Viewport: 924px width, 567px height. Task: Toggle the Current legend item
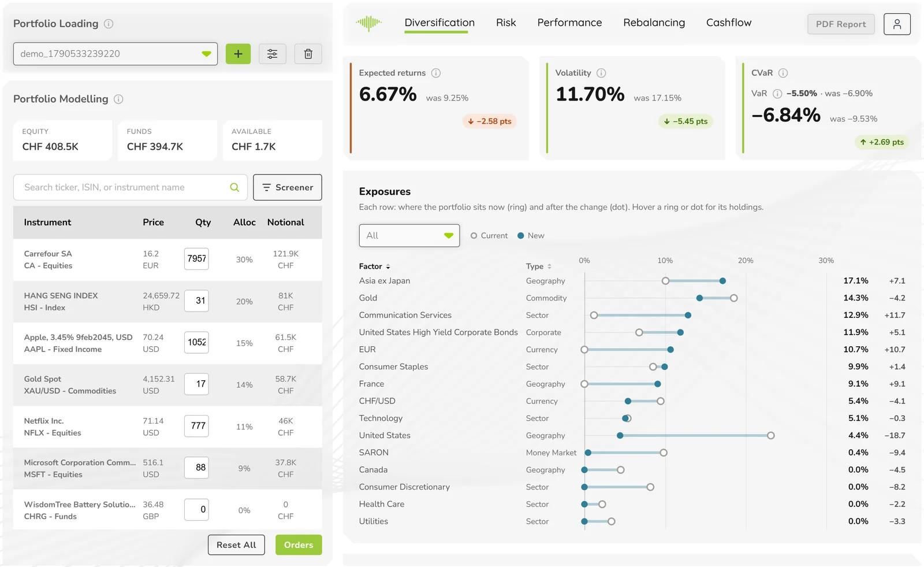(x=489, y=235)
